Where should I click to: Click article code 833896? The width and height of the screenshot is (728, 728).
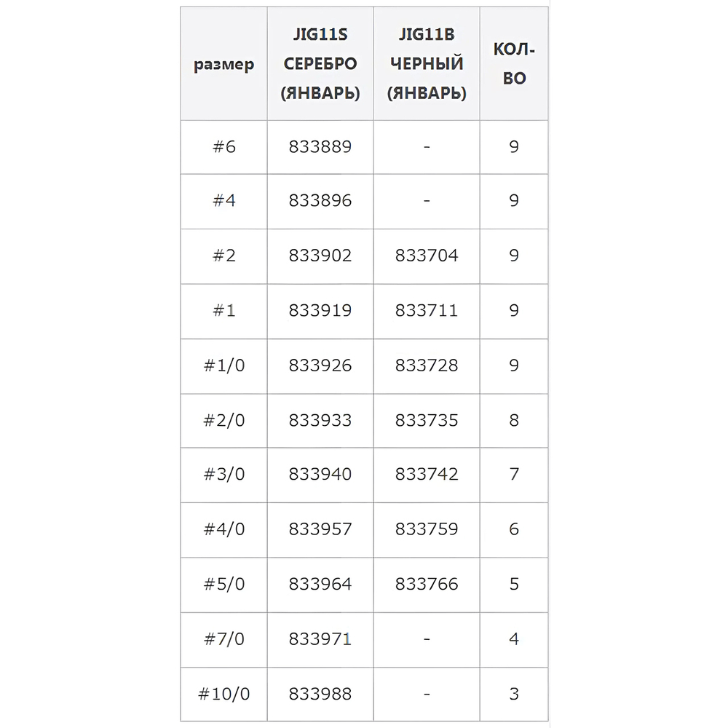[x=320, y=201]
